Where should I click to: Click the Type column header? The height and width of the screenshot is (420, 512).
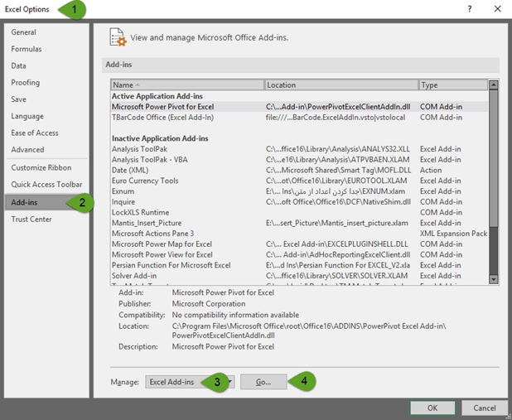pos(452,84)
